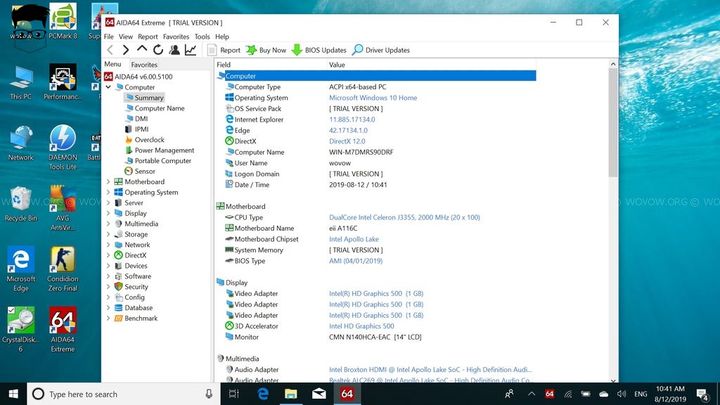The image size is (720, 405).
Task: Expand the Storage tree node
Action: 109,234
